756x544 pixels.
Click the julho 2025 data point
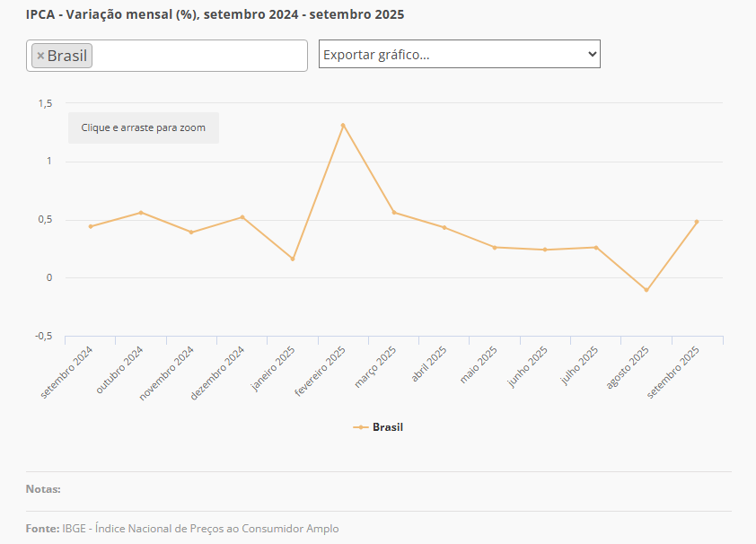[x=595, y=247]
